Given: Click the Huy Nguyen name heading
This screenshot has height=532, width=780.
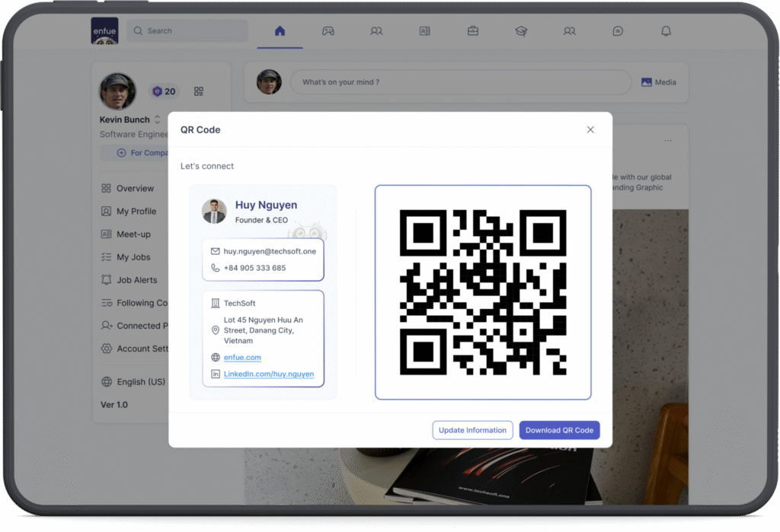Looking at the screenshot, I should [266, 205].
